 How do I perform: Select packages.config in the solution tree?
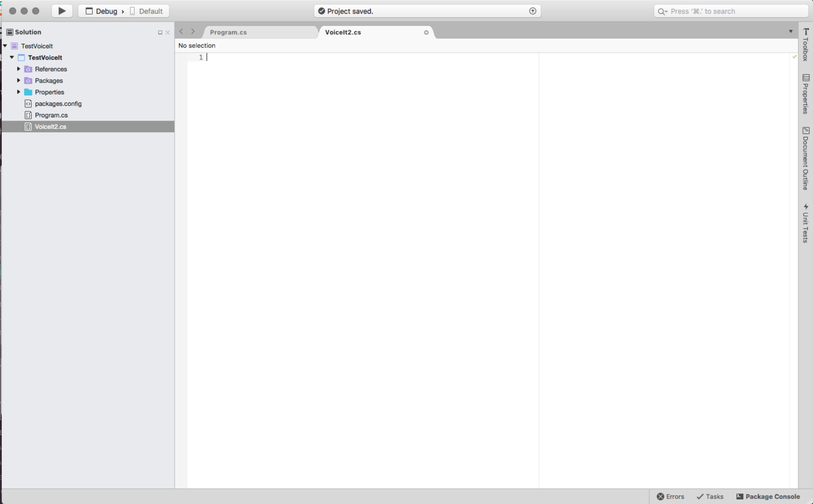click(58, 103)
